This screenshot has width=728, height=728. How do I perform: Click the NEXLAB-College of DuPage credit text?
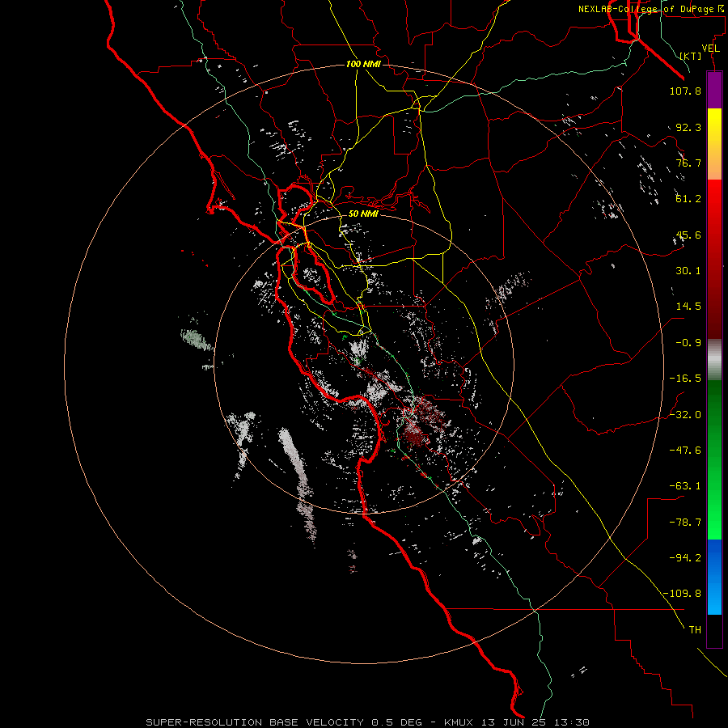pos(653,9)
